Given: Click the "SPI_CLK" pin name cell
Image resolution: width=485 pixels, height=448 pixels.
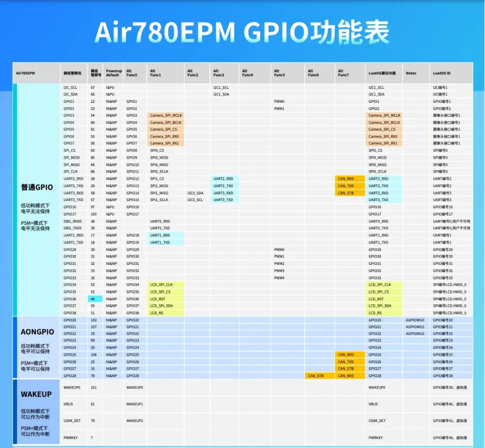Looking at the screenshot, I should click(x=70, y=172).
